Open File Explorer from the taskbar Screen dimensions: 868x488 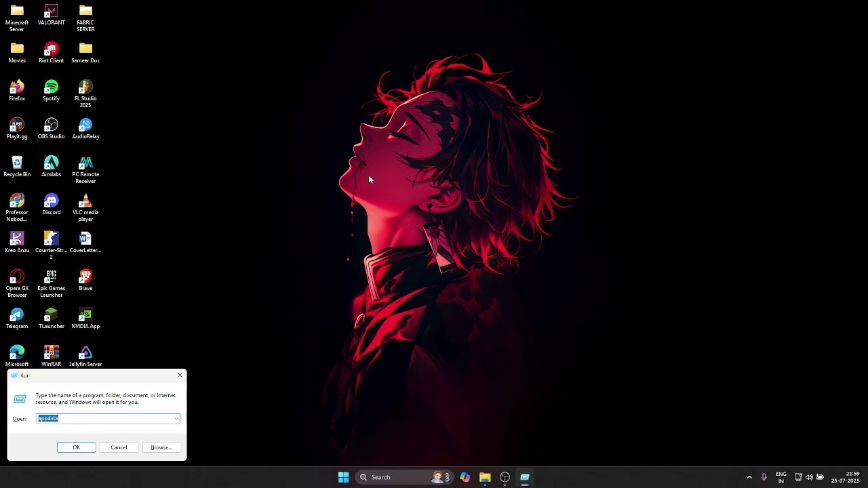(485, 477)
